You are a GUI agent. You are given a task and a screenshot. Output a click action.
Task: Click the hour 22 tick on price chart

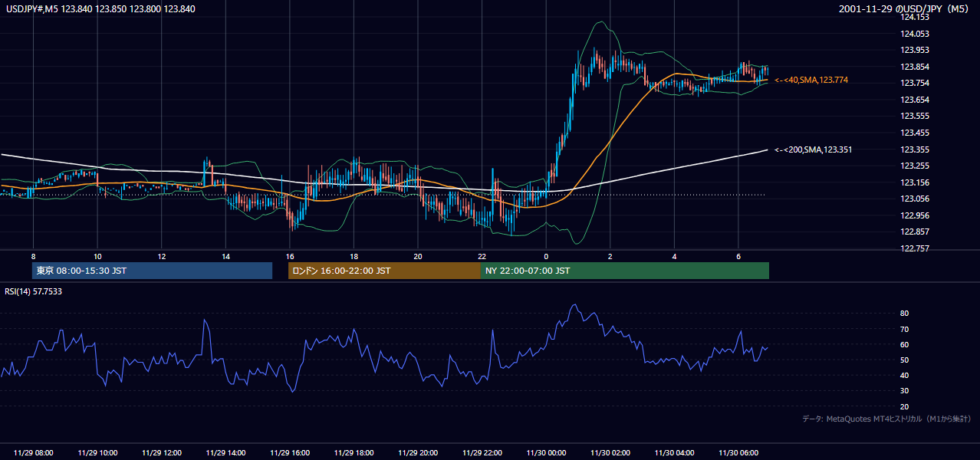pyautogui.click(x=482, y=256)
